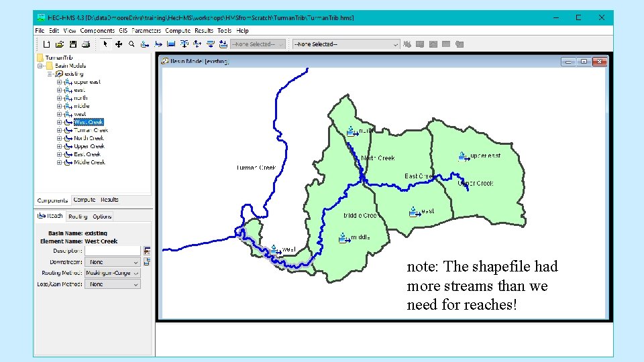Open the Downstream dropdown
644x362 pixels.
click(113, 262)
